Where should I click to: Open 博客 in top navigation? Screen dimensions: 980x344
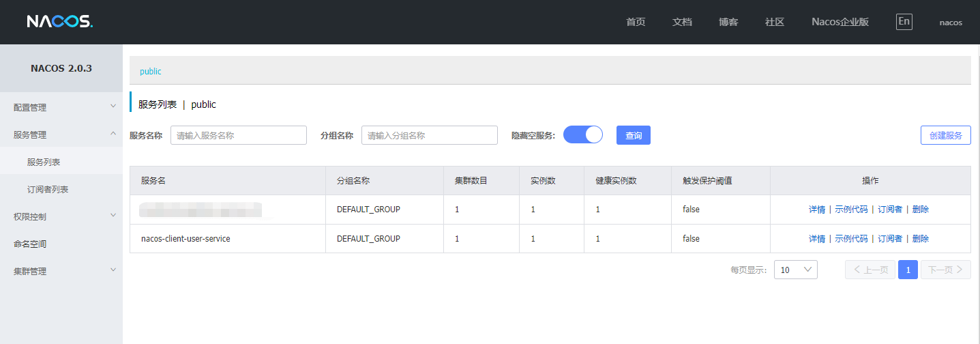[728, 22]
